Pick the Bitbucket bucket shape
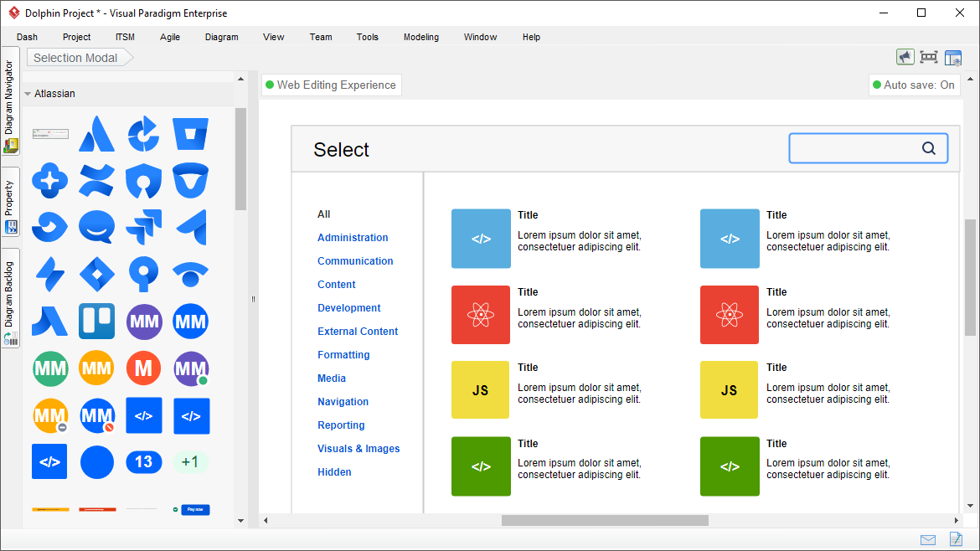980x551 pixels. click(x=191, y=134)
